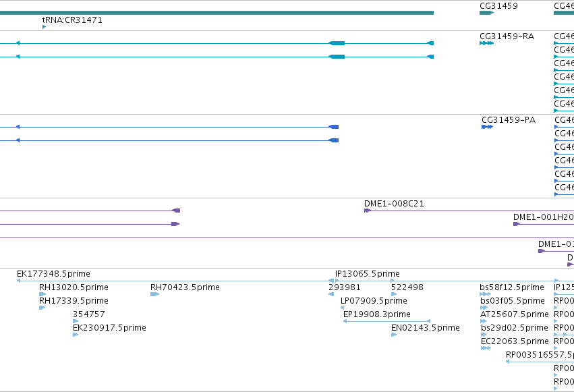Select the bs58f12.5prime arrow glyph

[x=485, y=294]
